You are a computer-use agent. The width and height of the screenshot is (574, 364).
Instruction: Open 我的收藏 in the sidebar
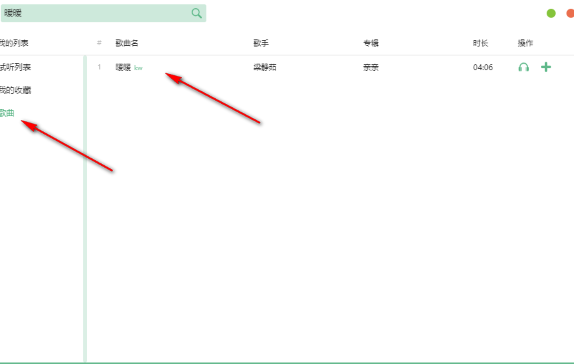tap(15, 90)
